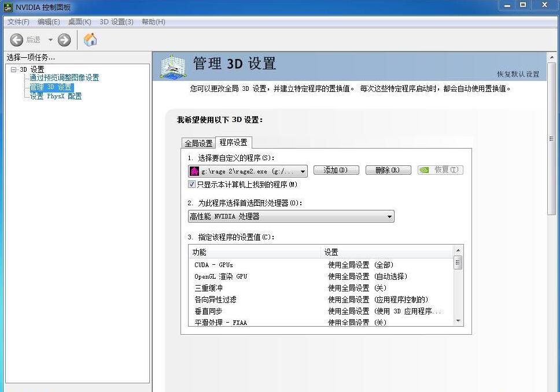
Task: Click the 3D settings header illustration icon
Action: pyautogui.click(x=173, y=66)
